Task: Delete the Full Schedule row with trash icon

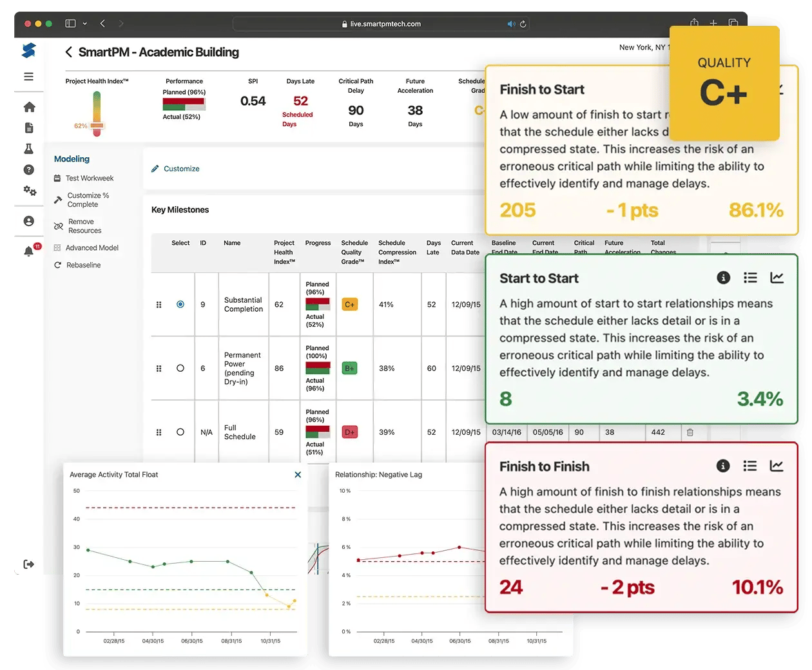Action: coord(690,432)
